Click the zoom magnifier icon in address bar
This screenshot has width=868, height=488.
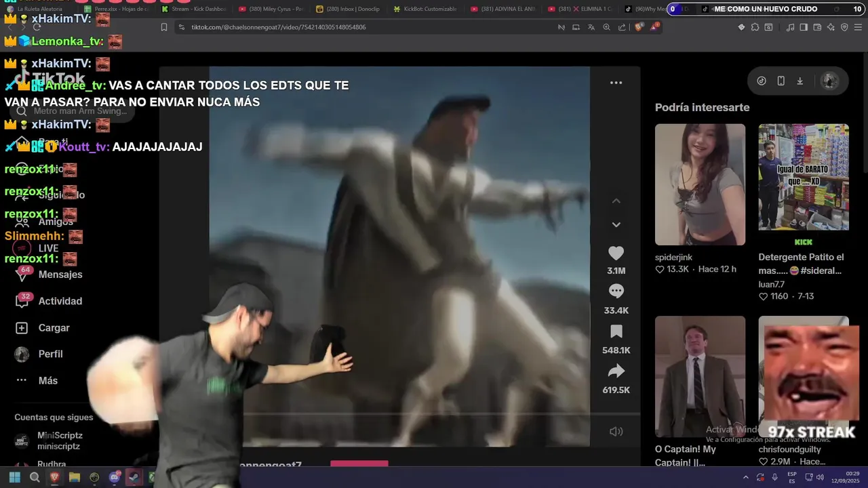click(606, 27)
